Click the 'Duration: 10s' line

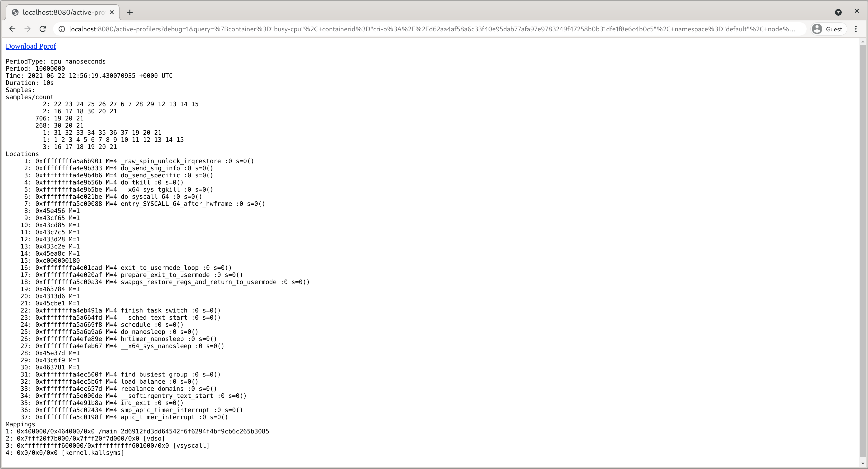[x=30, y=83]
